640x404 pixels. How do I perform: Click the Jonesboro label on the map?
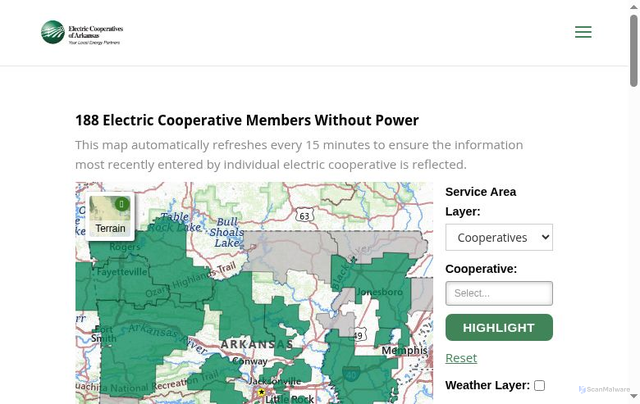(380, 292)
